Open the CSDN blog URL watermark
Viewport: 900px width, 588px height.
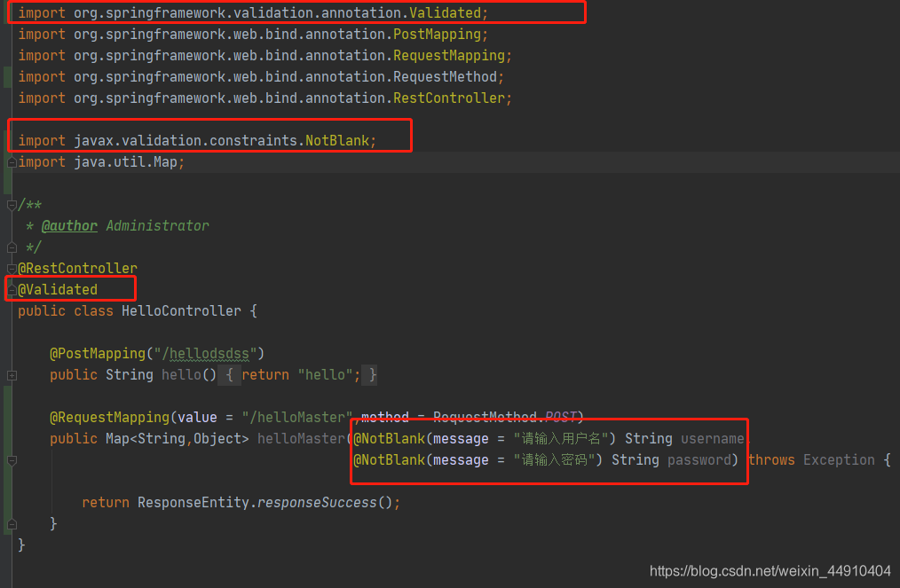tap(769, 571)
